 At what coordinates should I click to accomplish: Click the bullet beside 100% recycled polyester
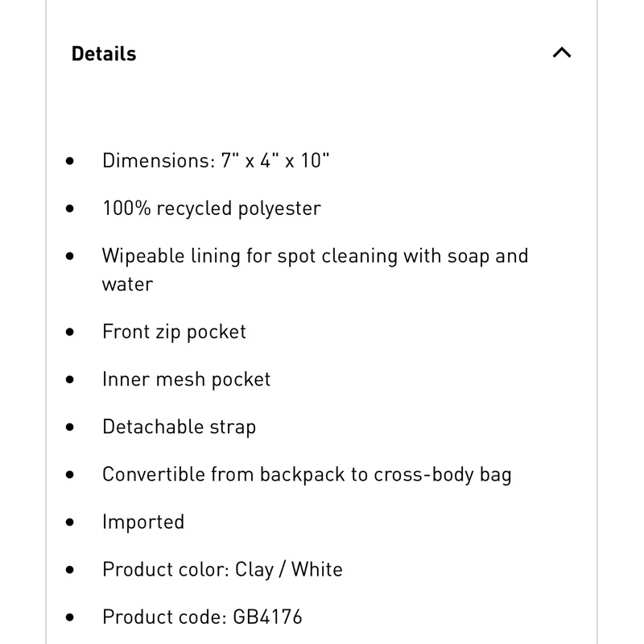(x=70, y=208)
